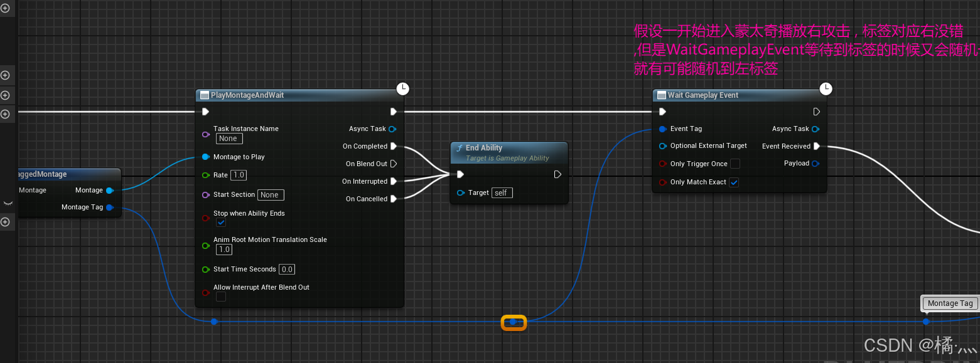Click the On Cancelled execution pin
The image size is (980, 363).
pos(394,199)
